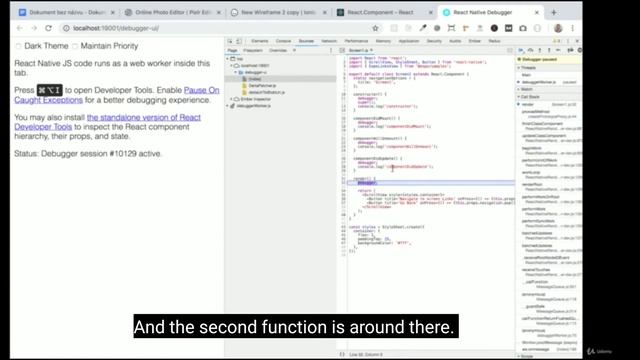
Task: Select debuggerWorker.js paused thread
Action: click(x=549, y=82)
